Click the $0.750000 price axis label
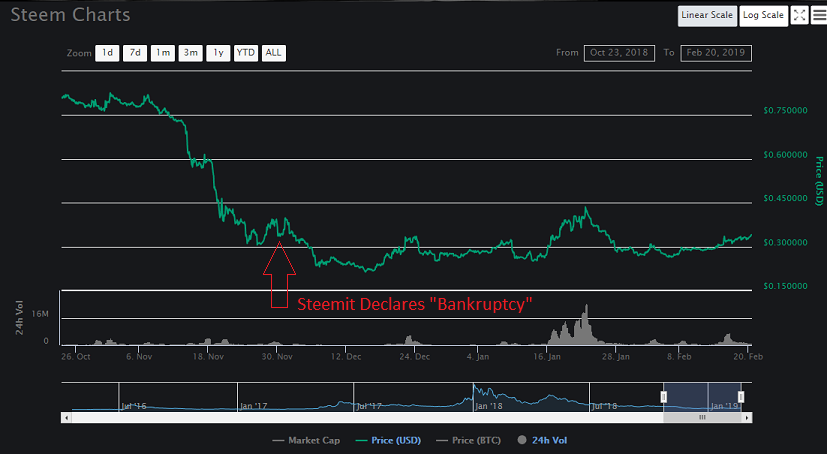Viewport: 827px width, 454px height. (x=785, y=111)
